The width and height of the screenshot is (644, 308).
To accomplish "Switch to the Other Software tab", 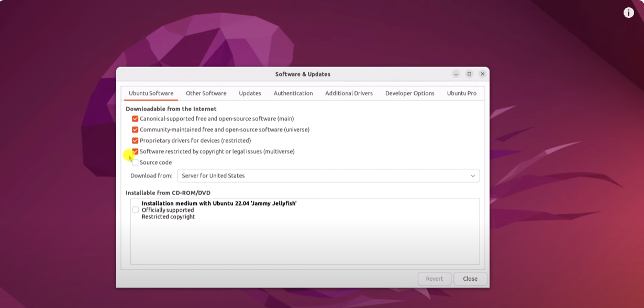I will tap(206, 93).
